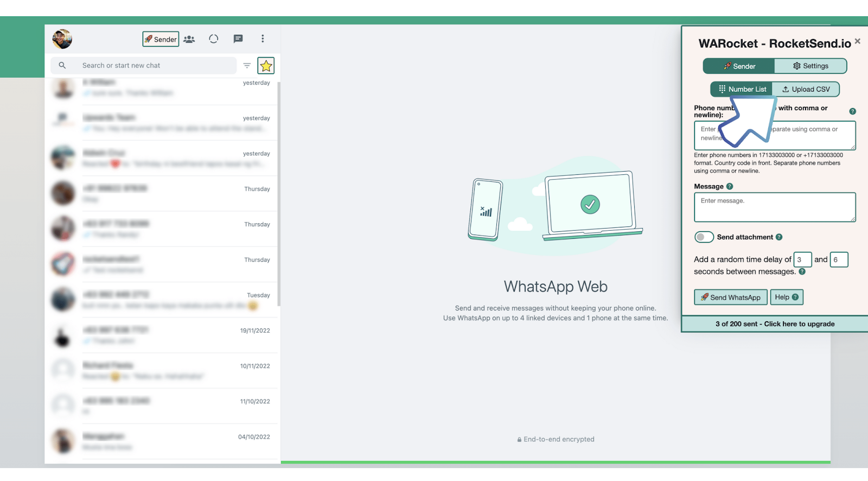Click help icon after seconds between messages

pos(802,271)
